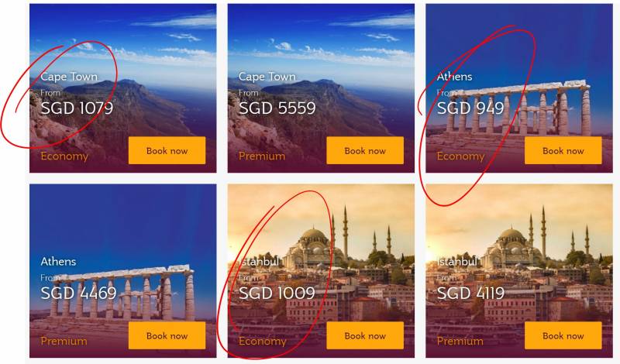This screenshot has height=364, width=620.
Task: Book the Istanbul Economy SGD 1009 fare
Action: coord(365,335)
